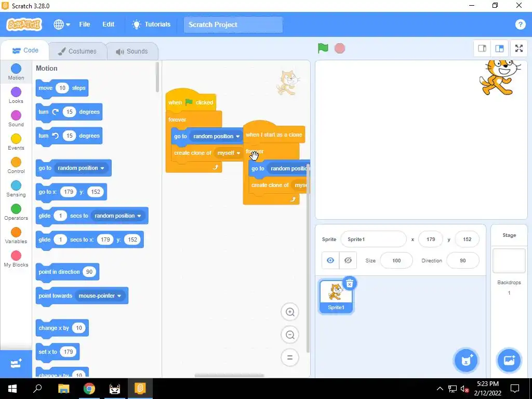Select the Sprite1 thumbnail
This screenshot has width=532, height=399.
click(x=336, y=297)
